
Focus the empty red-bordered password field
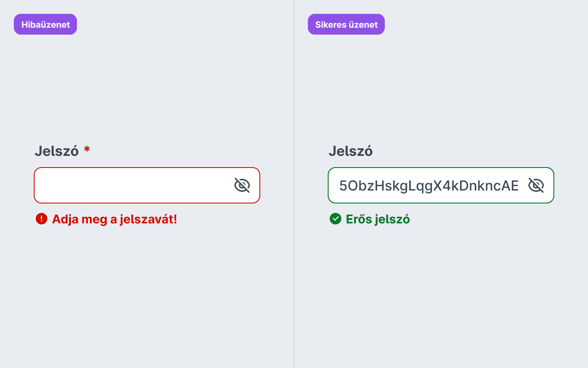coord(147,185)
